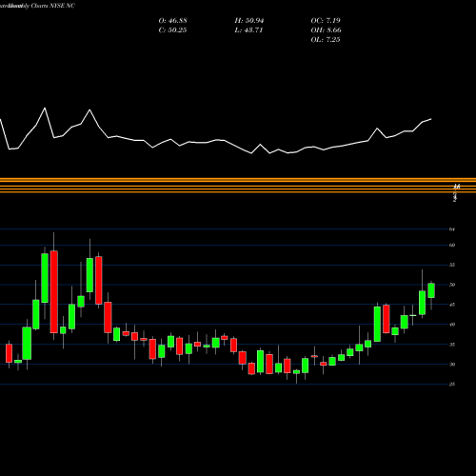Click the 50 price axis label
The width and height of the screenshot is (476, 476).
(452, 285)
